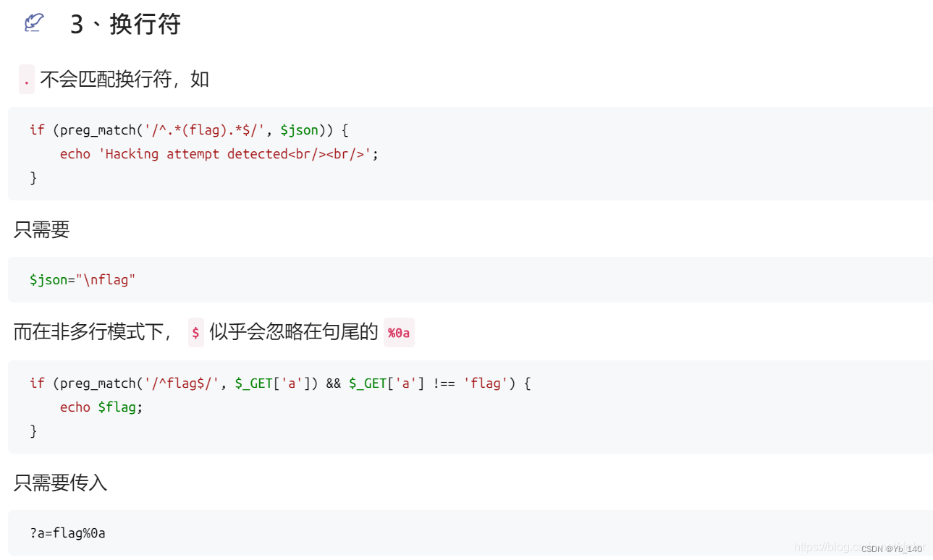Click the inline "$" code badge

pyautogui.click(x=195, y=333)
